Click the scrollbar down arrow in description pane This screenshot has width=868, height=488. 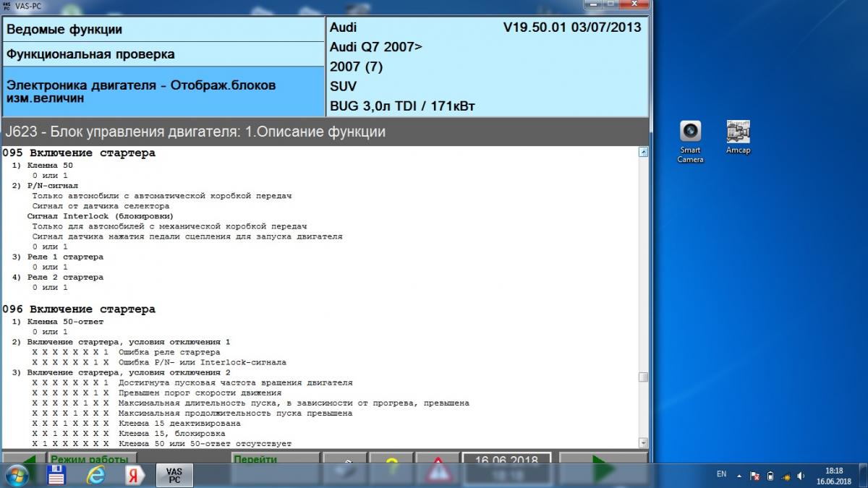click(643, 442)
